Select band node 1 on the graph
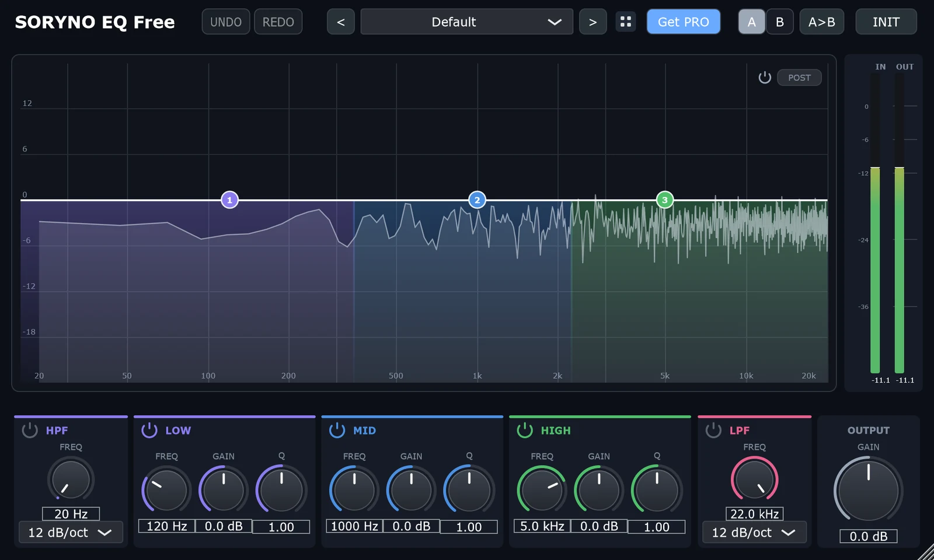Image resolution: width=934 pixels, height=560 pixels. point(229,200)
